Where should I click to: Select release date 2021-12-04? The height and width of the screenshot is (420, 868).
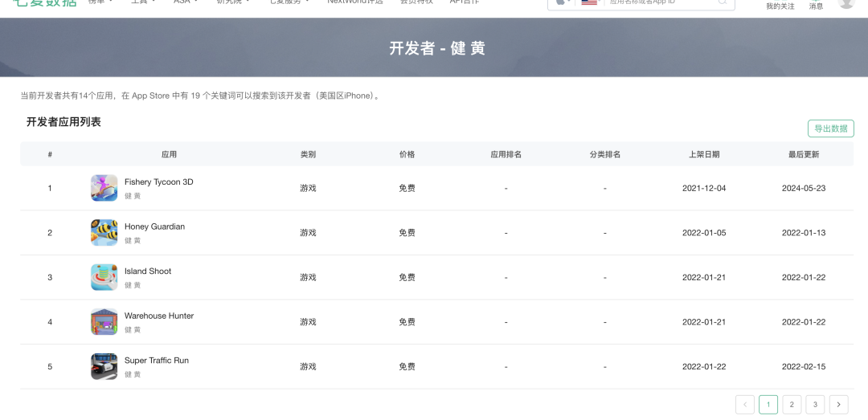pos(704,188)
